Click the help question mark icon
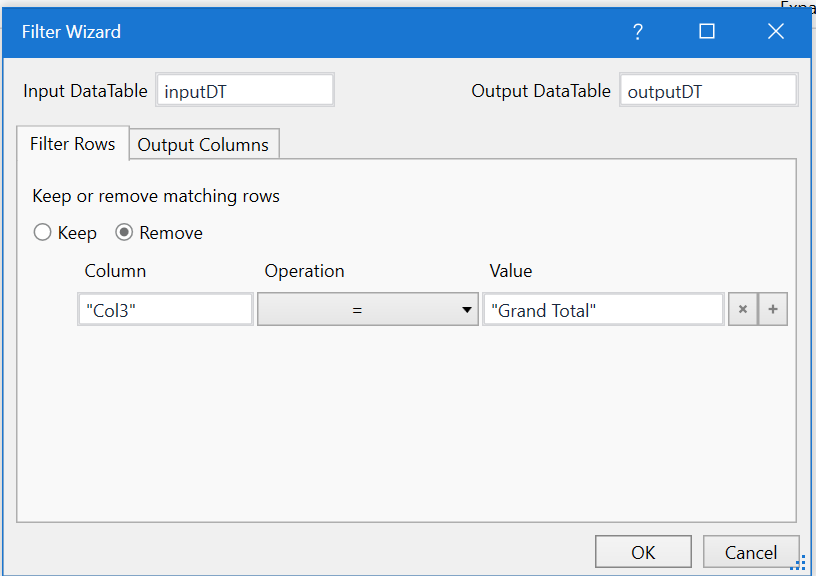Screen dimensions: 816x576 pyautogui.click(x=638, y=32)
